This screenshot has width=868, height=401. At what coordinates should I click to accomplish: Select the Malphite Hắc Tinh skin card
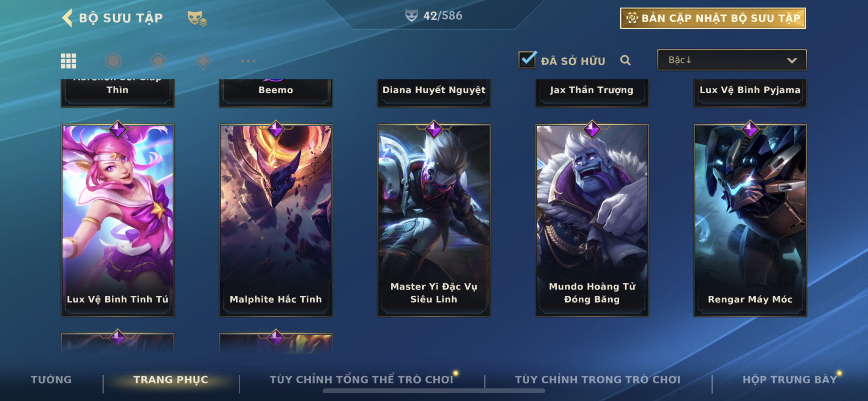276,221
